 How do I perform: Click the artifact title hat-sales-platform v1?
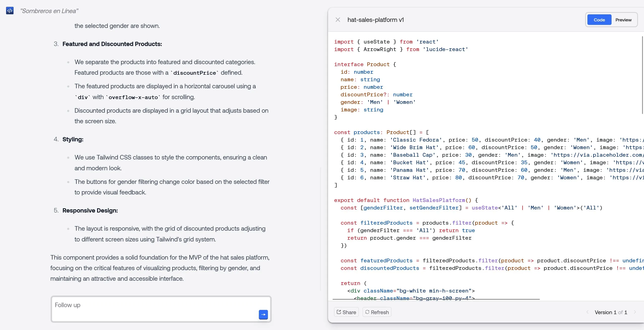tap(375, 20)
